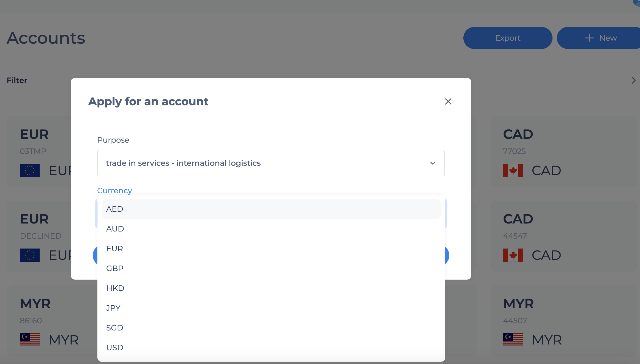
Task: Close the Apply for an account dialog
Action: [x=448, y=101]
